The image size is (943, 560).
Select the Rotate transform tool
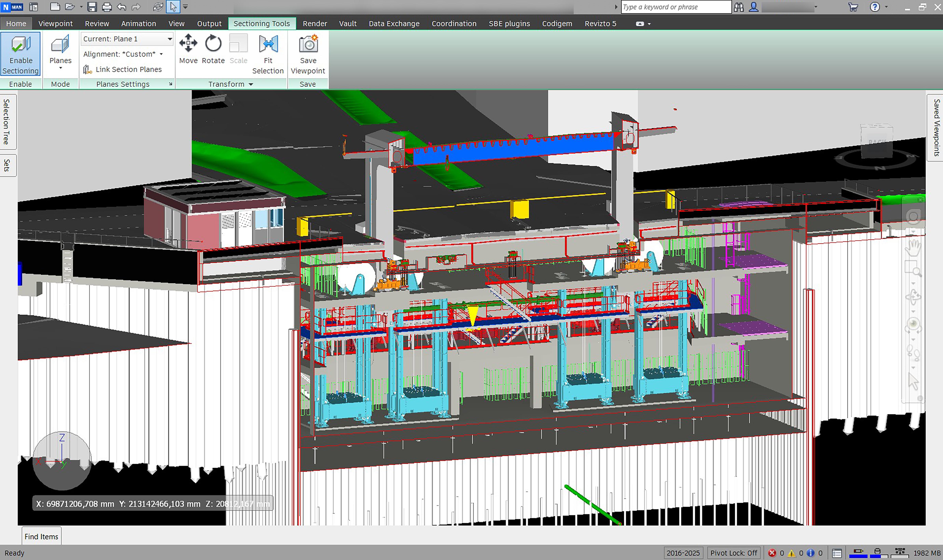point(213,49)
